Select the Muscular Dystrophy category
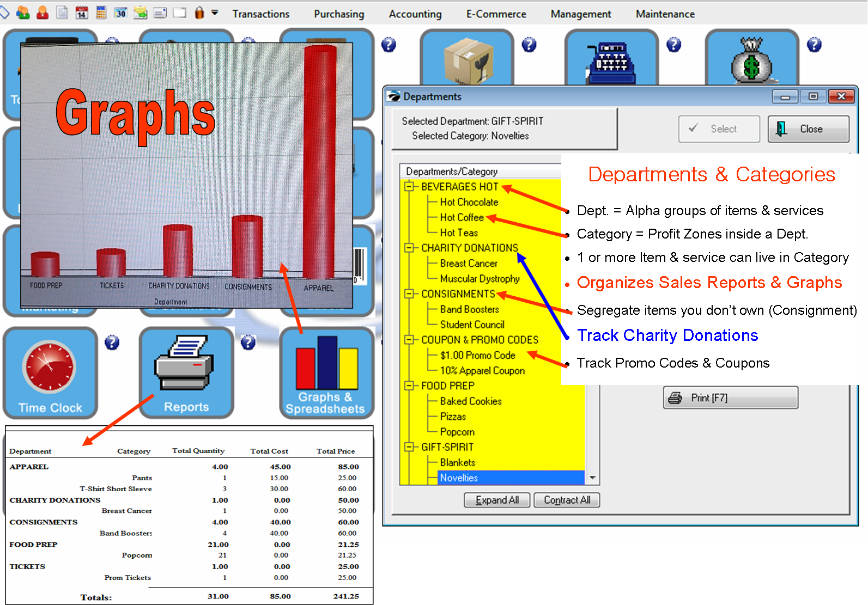Image resolution: width=868 pixels, height=605 pixels. [480, 279]
